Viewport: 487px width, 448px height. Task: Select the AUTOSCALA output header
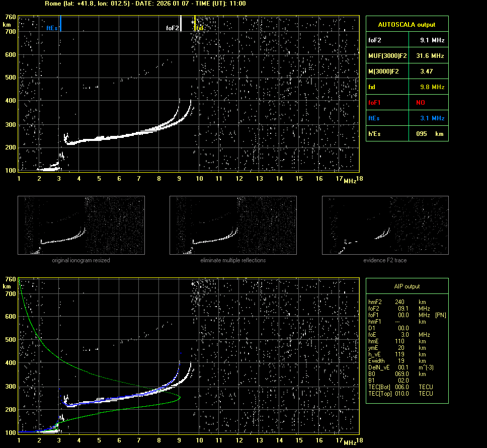coord(407,25)
